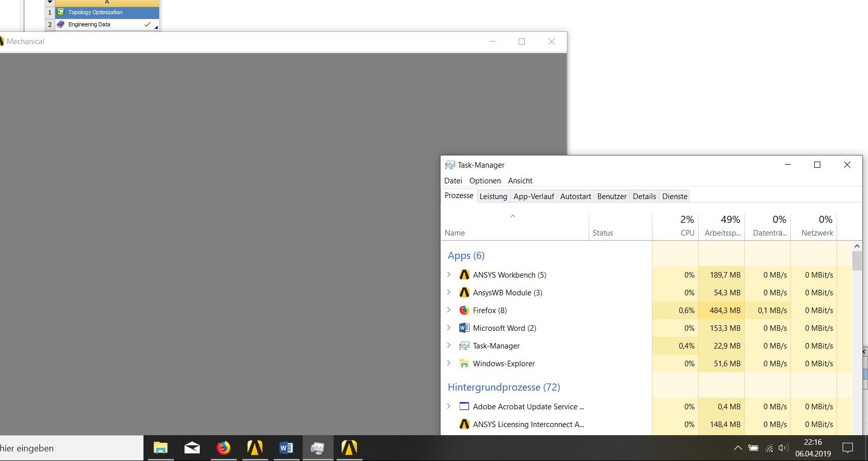Expand the Microsoft Word (2) group
The height and width of the screenshot is (461, 868).
click(449, 328)
